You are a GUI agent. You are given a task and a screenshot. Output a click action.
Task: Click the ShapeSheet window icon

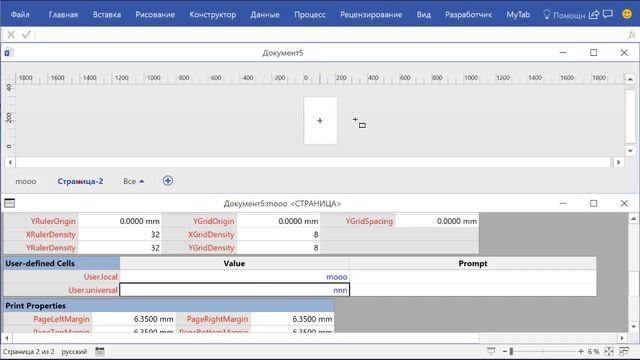click(x=9, y=203)
